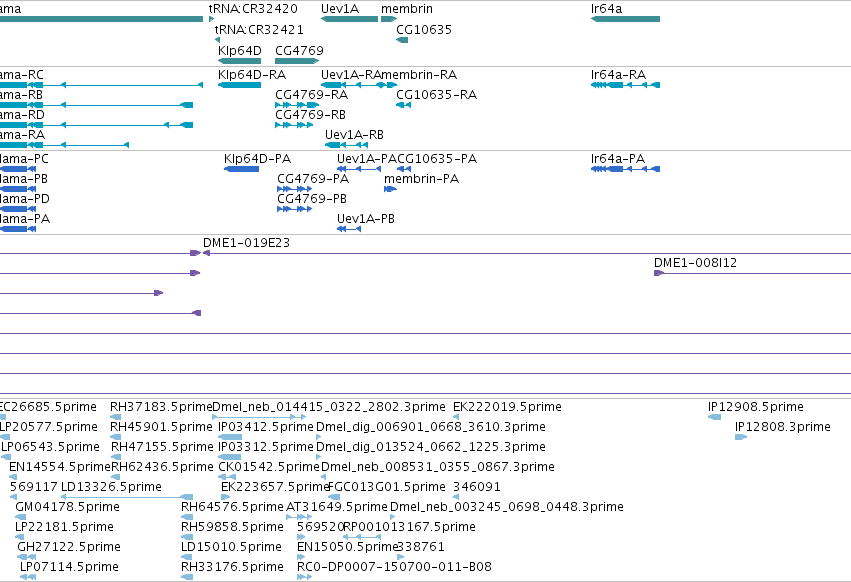Select EST GM04178.5prime
The image size is (851, 582).
click(x=20, y=517)
